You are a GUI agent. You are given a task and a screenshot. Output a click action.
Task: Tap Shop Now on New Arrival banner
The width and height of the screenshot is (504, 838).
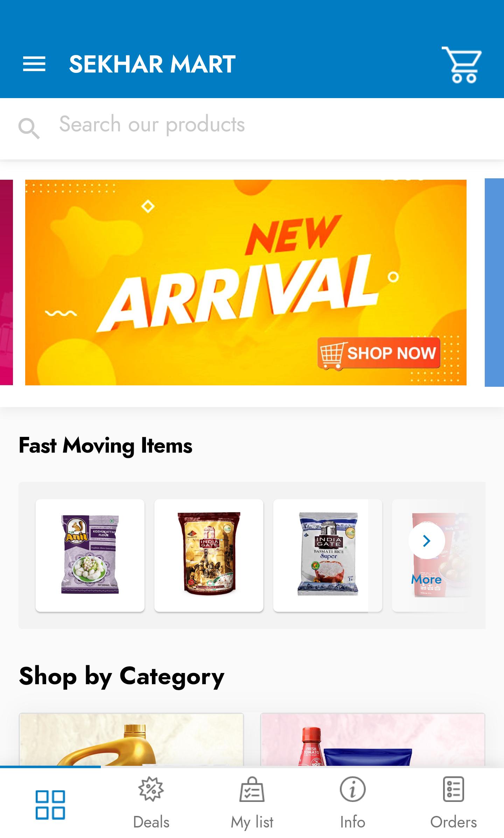[x=379, y=353]
